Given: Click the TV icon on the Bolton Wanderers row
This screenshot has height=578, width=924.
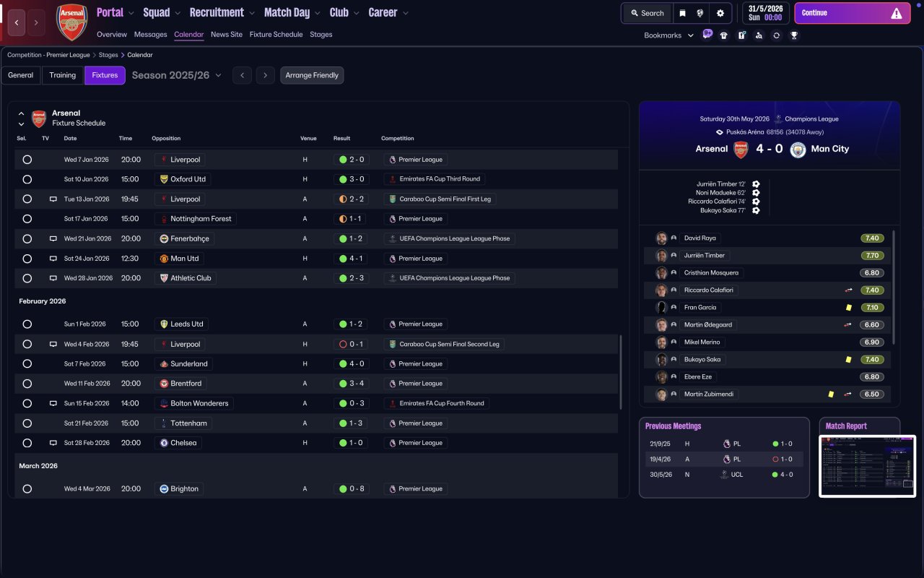Looking at the screenshot, I should tap(53, 403).
